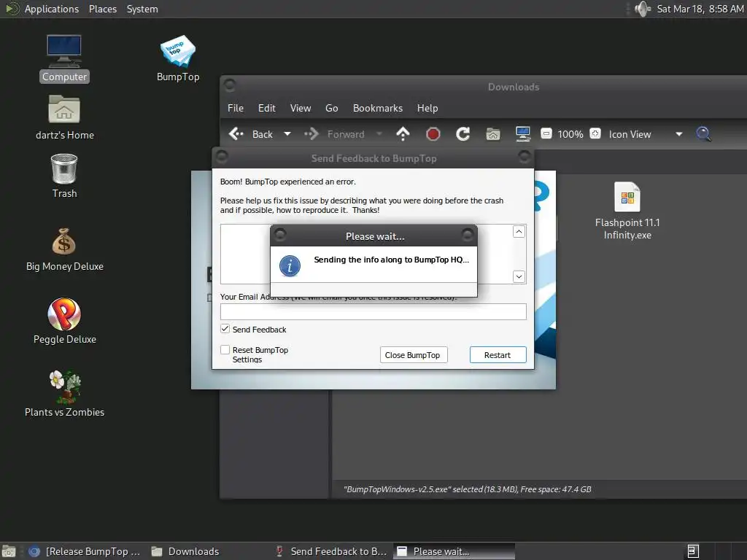Screen dimensions: 747x560
Task: Select Flashpoint 11.1 Infinity.exe file
Action: tap(627, 211)
